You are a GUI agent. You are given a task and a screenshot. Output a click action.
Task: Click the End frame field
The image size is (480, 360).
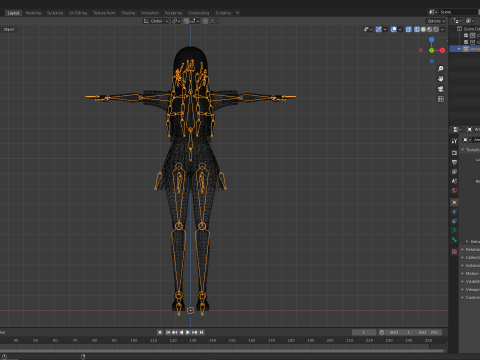pos(428,332)
